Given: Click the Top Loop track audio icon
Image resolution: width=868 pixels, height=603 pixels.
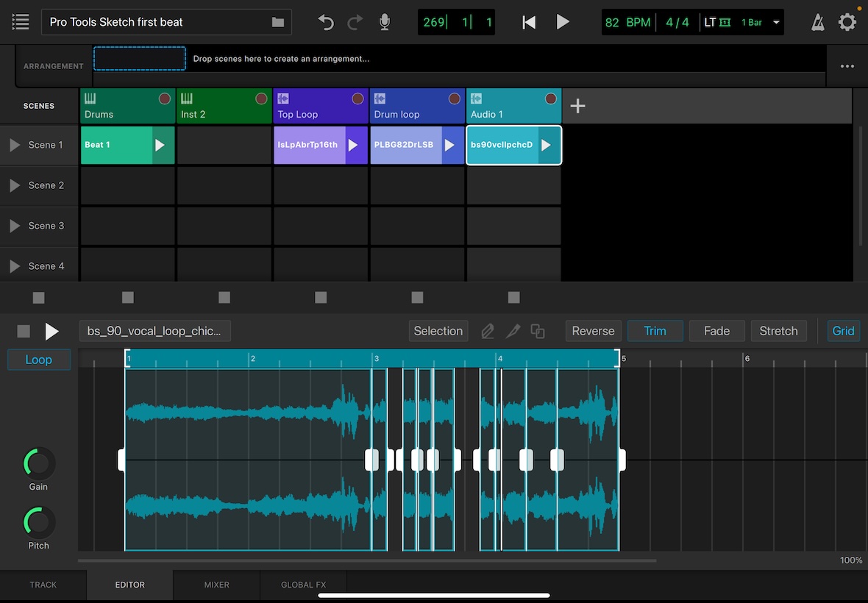Looking at the screenshot, I should coord(283,99).
